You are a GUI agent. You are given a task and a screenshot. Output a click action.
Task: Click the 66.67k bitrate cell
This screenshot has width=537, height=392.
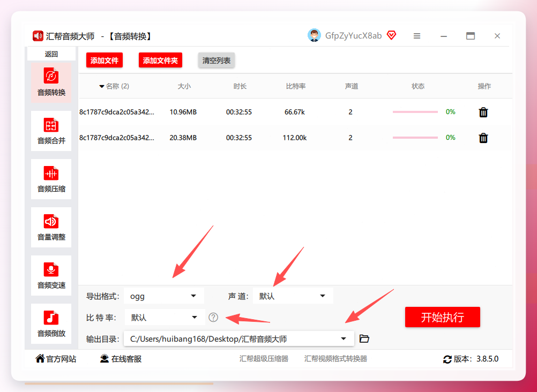click(x=295, y=112)
